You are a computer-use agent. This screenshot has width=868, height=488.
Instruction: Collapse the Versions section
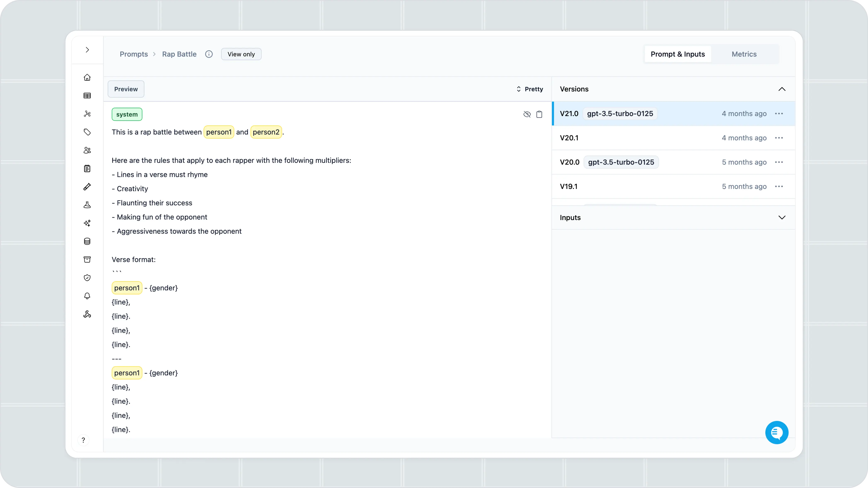pos(782,89)
